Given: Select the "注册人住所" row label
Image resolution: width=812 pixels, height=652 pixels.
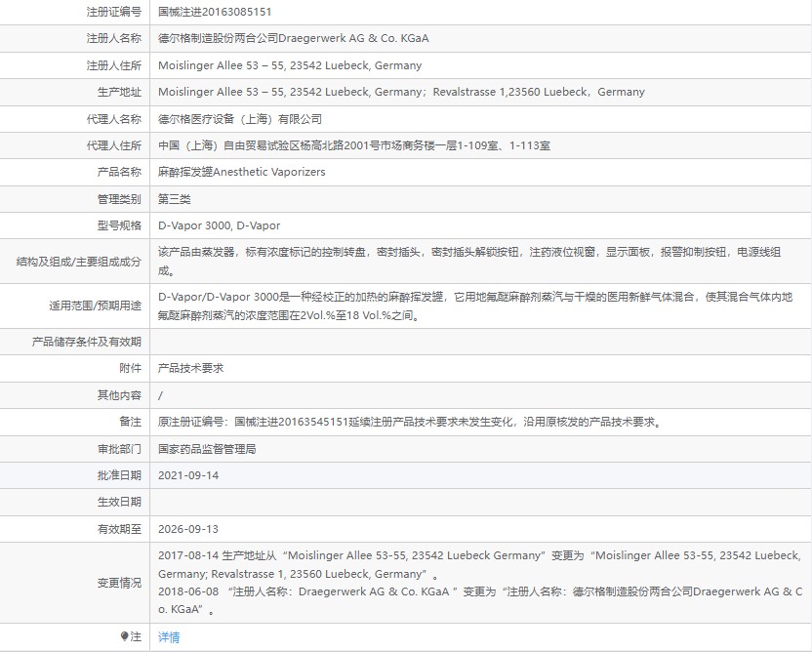Looking at the screenshot, I should 114,65.
